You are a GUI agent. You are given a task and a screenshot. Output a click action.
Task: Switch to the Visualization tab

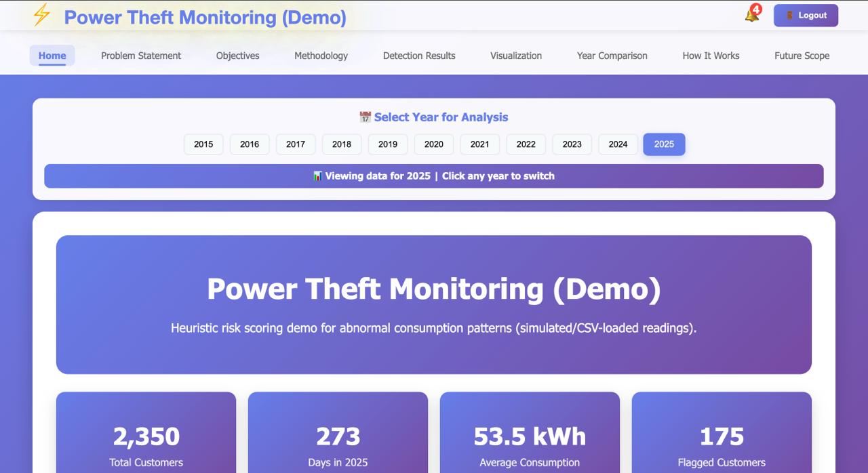coord(516,56)
